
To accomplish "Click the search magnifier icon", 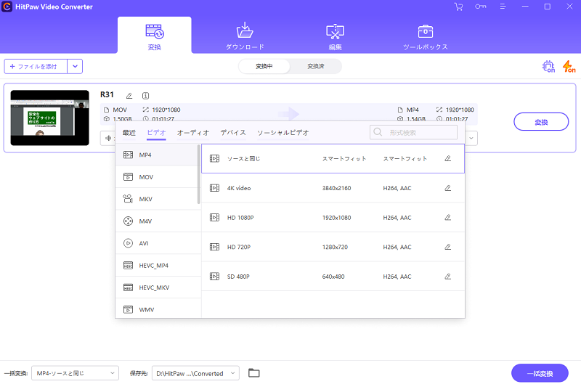I will pyautogui.click(x=378, y=132).
